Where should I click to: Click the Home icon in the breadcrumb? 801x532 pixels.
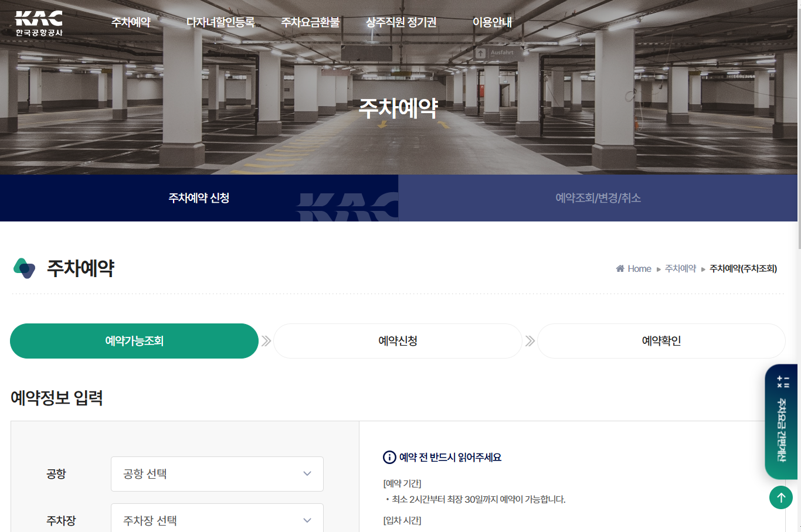620,268
